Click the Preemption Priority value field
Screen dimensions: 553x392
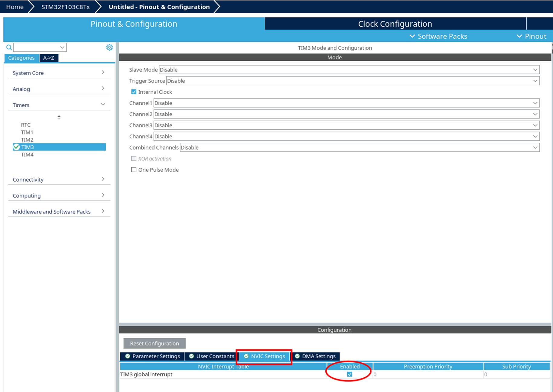point(428,374)
